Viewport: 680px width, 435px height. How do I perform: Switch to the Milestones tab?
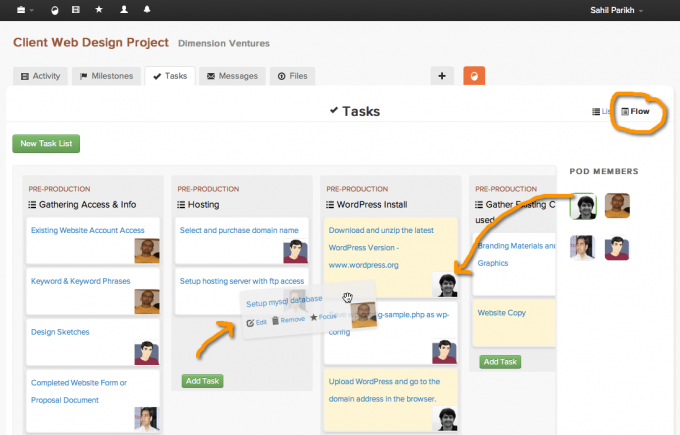[x=106, y=76]
